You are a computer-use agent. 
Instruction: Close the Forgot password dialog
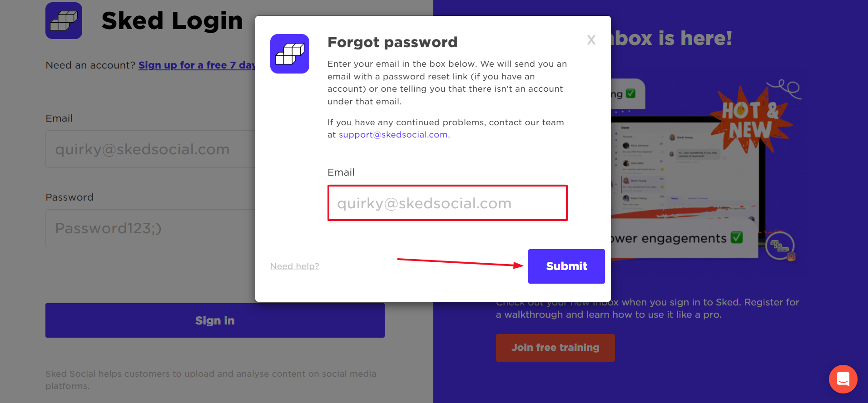click(x=591, y=40)
